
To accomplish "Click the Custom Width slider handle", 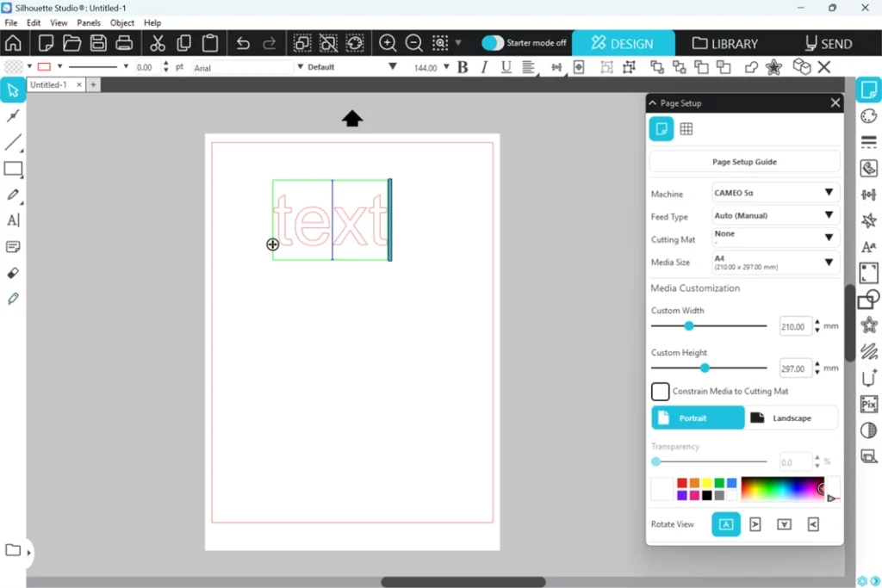I will (x=688, y=326).
